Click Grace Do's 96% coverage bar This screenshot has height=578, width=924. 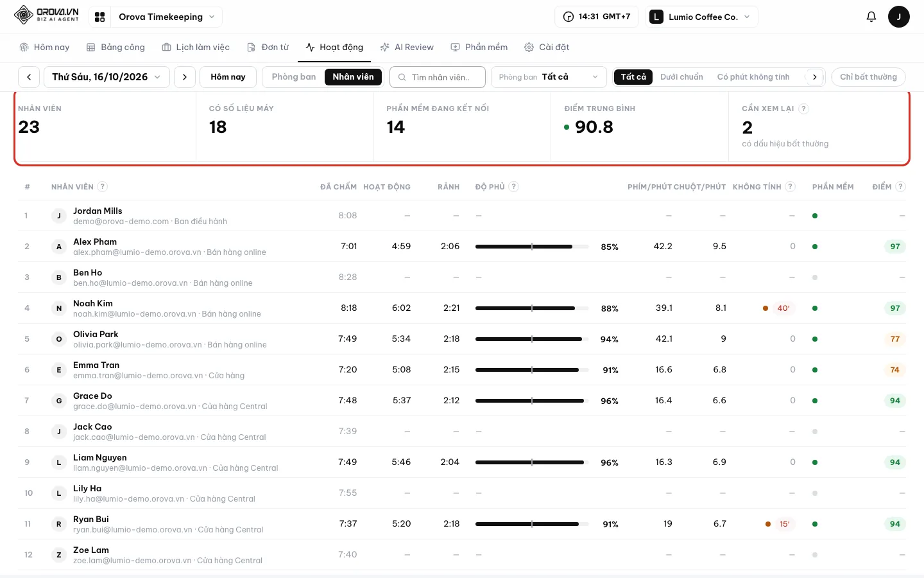532,401
